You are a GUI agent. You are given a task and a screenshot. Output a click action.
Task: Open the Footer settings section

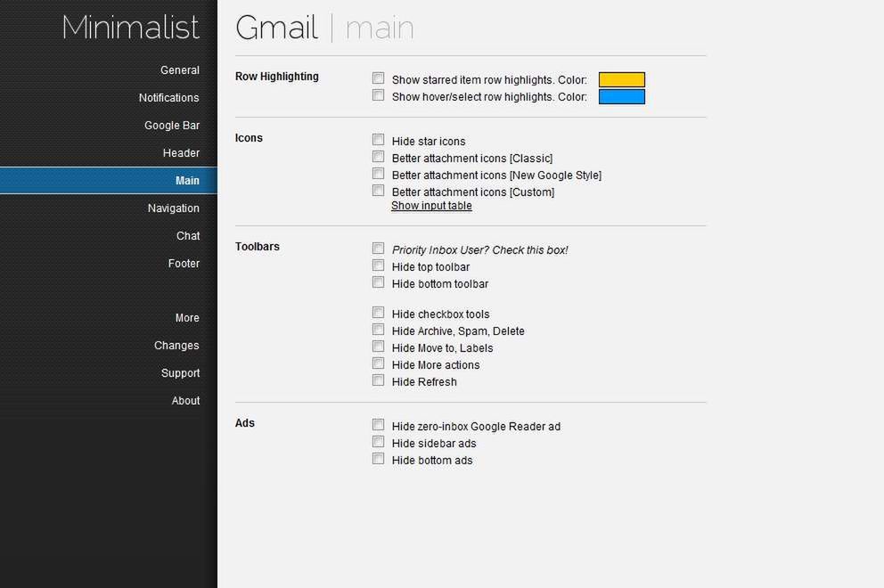click(184, 264)
